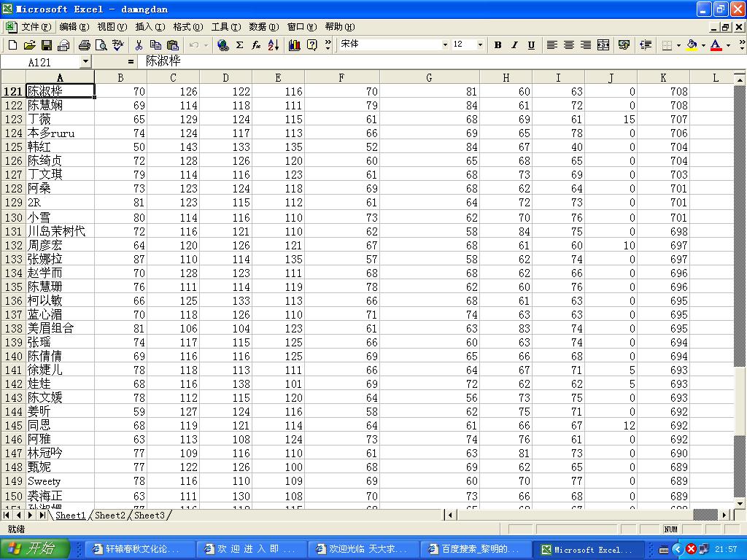
Task: Click the AutoSum sigma icon
Action: click(x=239, y=45)
